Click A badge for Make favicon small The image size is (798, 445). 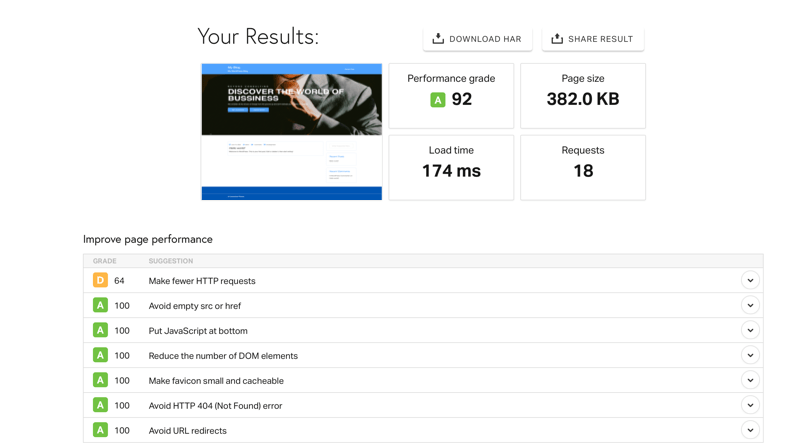pyautogui.click(x=100, y=380)
